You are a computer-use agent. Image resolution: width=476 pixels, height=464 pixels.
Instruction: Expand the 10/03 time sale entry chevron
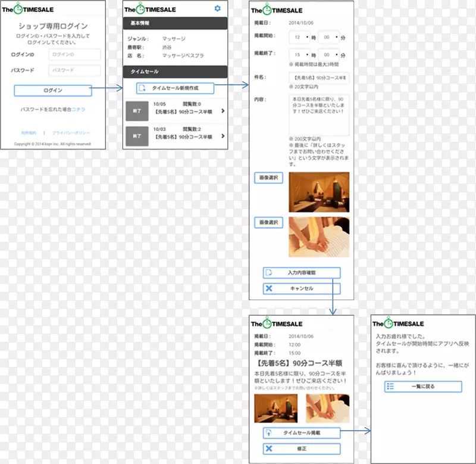click(223, 136)
